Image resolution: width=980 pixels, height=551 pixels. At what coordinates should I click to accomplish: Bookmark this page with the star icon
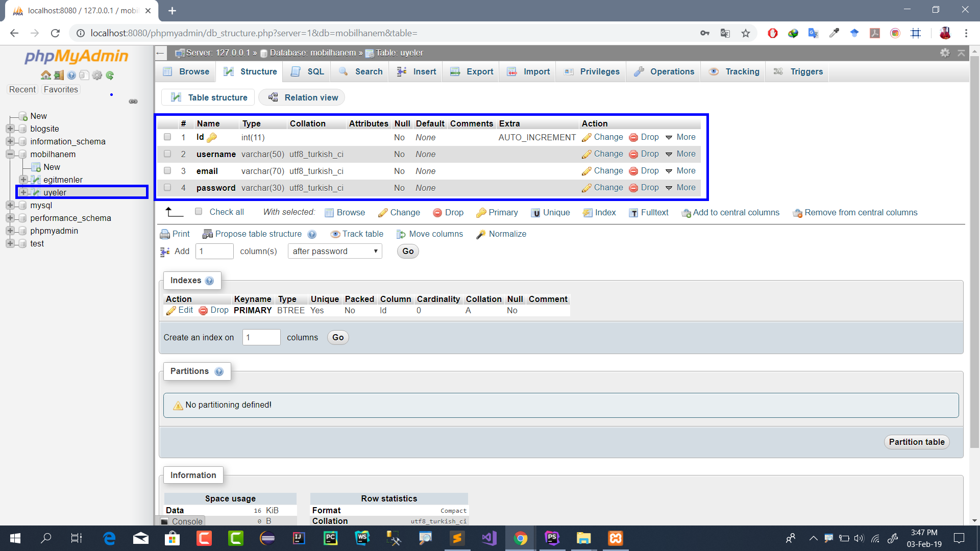click(x=746, y=33)
